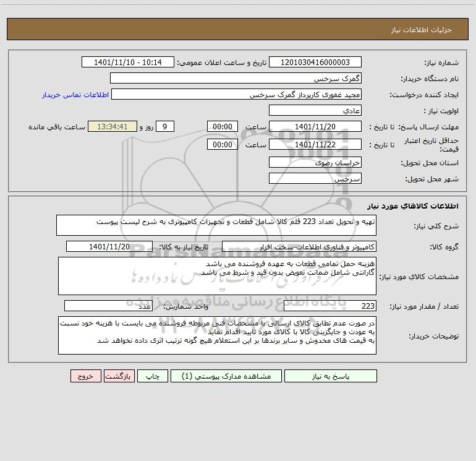The image size is (476, 461).
Task: Click the 'پاسخ به نیاز' button
Action: click(330, 376)
